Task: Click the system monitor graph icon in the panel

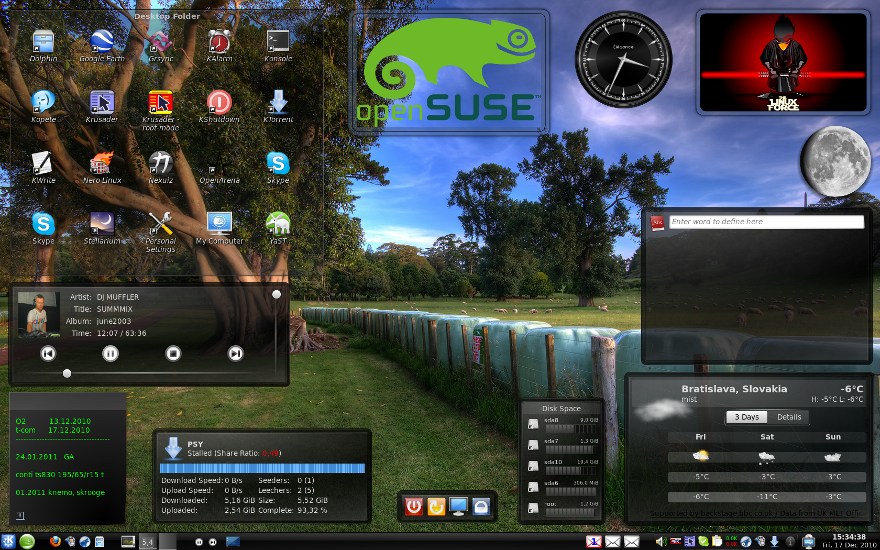Action: [x=128, y=542]
